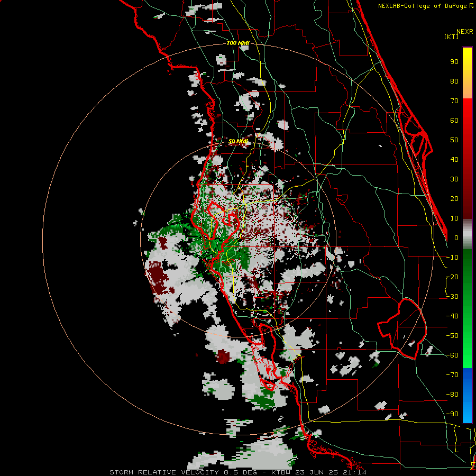Click the -40 scale label
Viewport: 476px width, 476px height.
[x=452, y=316]
